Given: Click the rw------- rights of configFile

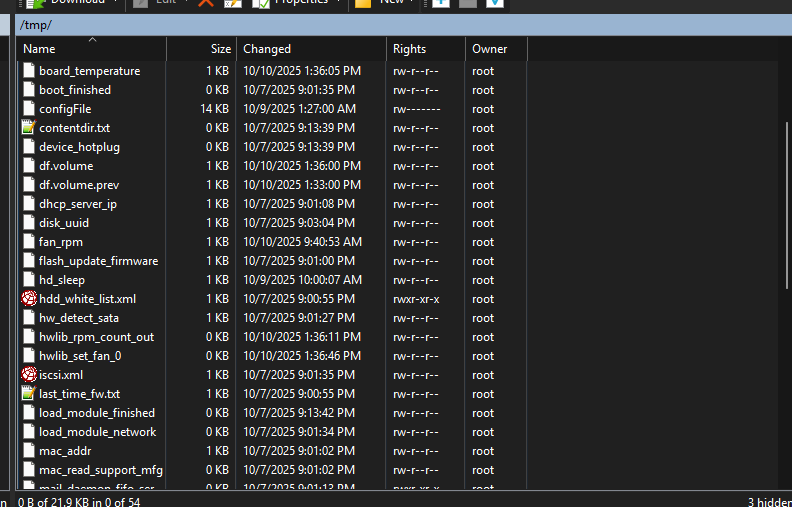Looking at the screenshot, I should click(417, 109).
